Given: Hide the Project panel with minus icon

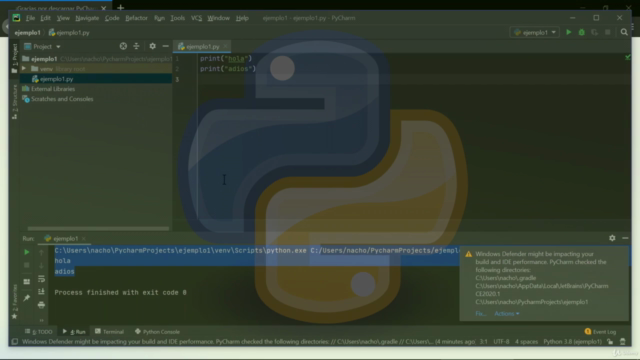Looking at the screenshot, I should pos(165,46).
